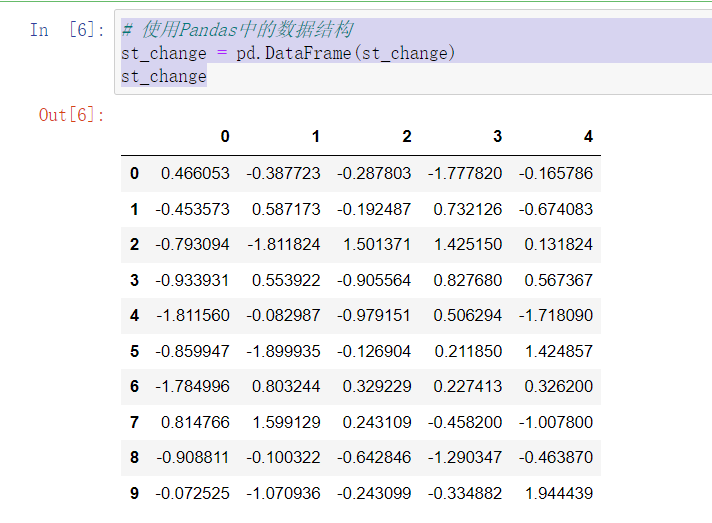Click row index 5 in the DataFrame
712x523 pixels.
[134, 351]
